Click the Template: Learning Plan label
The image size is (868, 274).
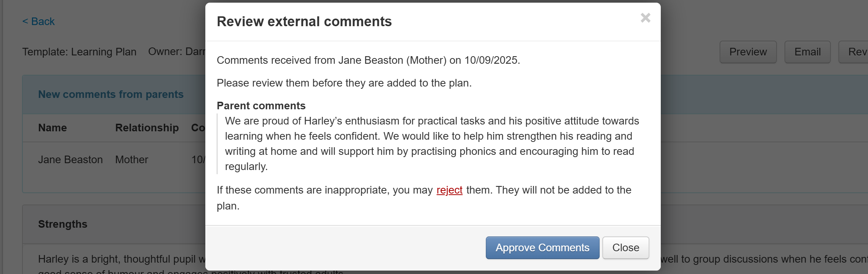click(79, 52)
